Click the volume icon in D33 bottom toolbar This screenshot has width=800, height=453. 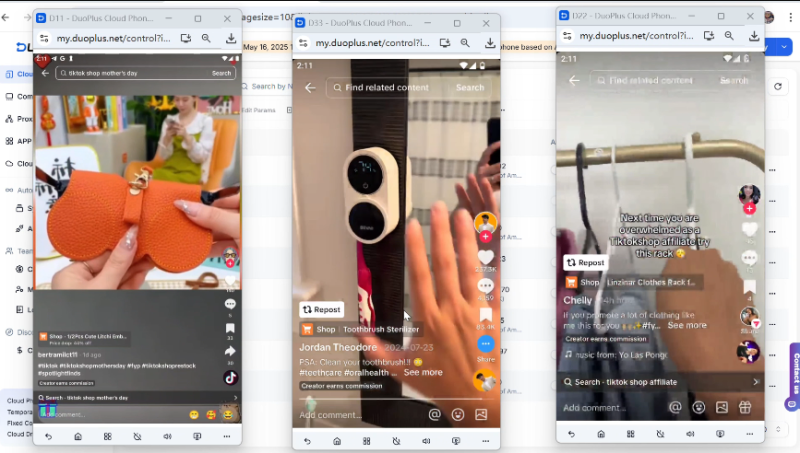[x=426, y=441]
